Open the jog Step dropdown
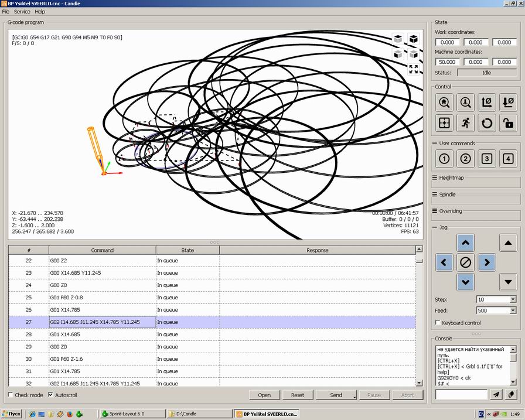The width and height of the screenshot is (525, 420). tap(513, 299)
